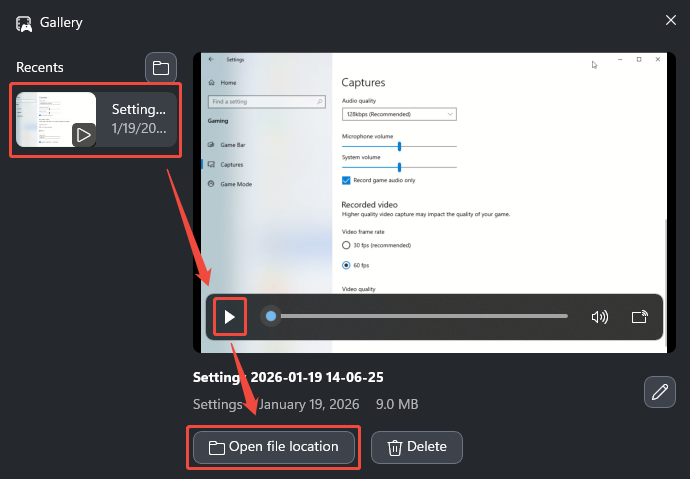
Task: Click the Xbox Game Bar Gallery icon
Action: tap(24, 23)
